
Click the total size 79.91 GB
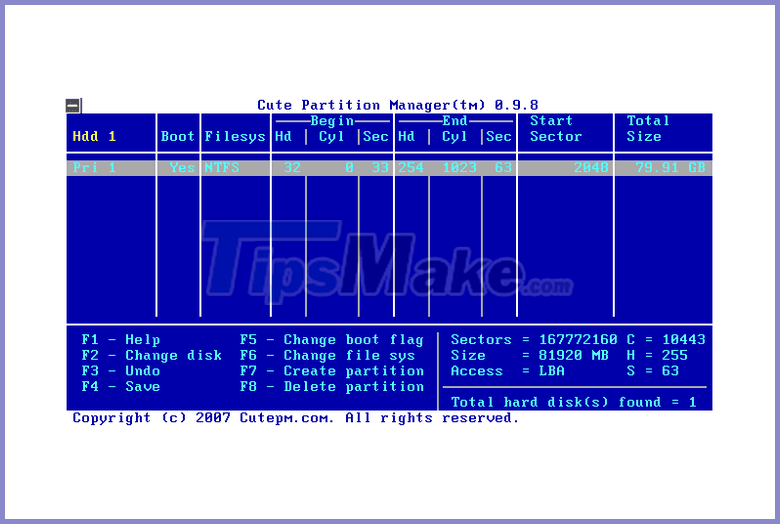(x=670, y=168)
